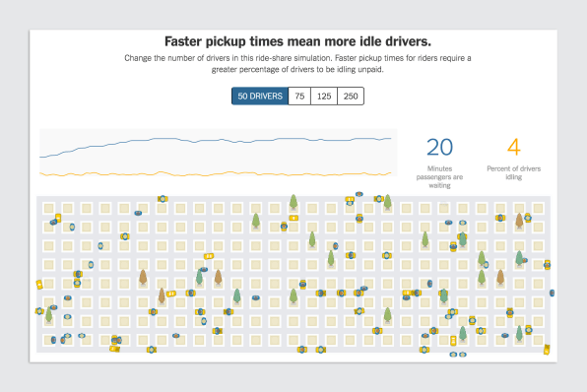
Task: Click the yellow taxi in map's bottom-right corner
Action: click(x=547, y=350)
